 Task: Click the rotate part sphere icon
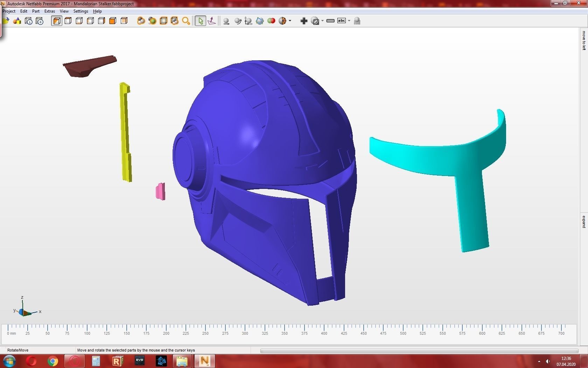tap(238, 21)
